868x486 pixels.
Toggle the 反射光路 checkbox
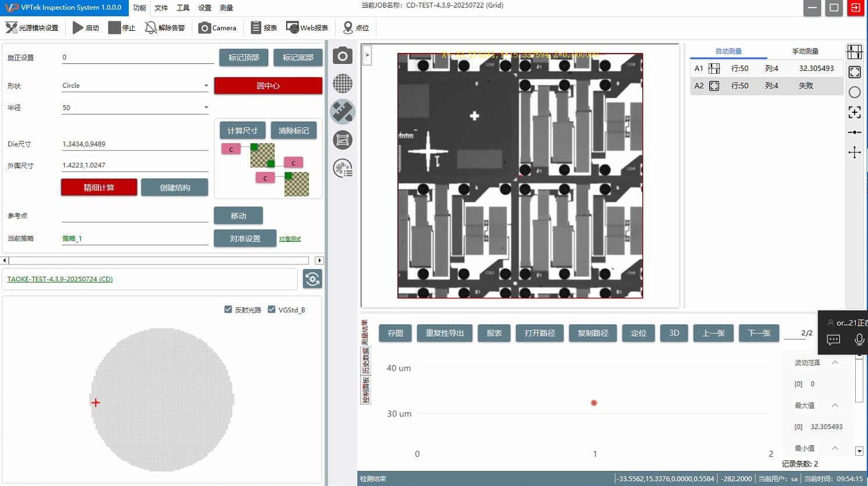(x=228, y=310)
